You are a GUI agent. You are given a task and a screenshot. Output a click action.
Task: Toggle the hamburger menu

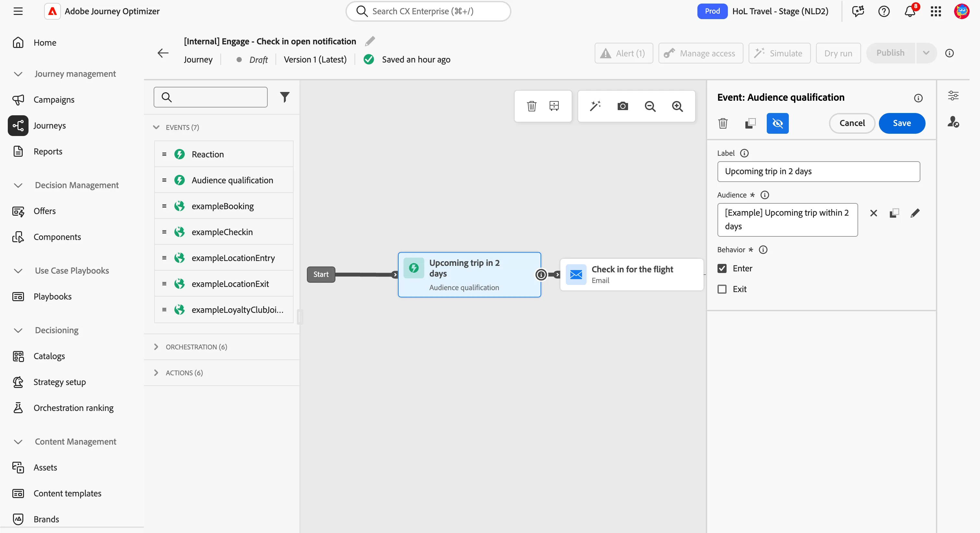tap(18, 11)
